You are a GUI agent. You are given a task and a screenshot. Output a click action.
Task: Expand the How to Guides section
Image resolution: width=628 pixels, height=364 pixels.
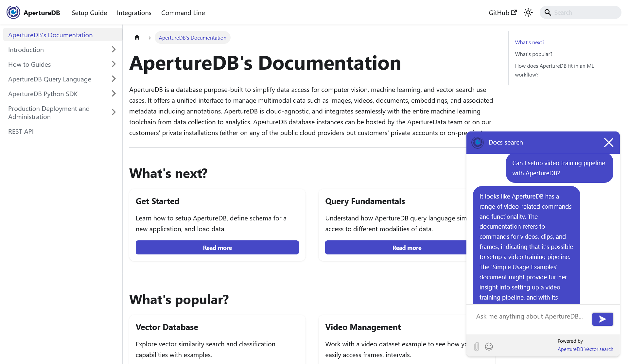coord(113,64)
